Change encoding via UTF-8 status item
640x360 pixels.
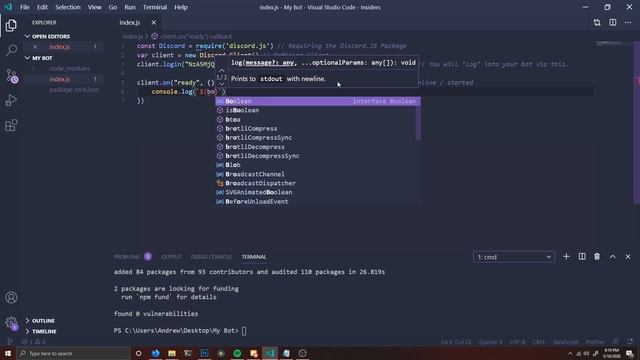tap(518, 342)
